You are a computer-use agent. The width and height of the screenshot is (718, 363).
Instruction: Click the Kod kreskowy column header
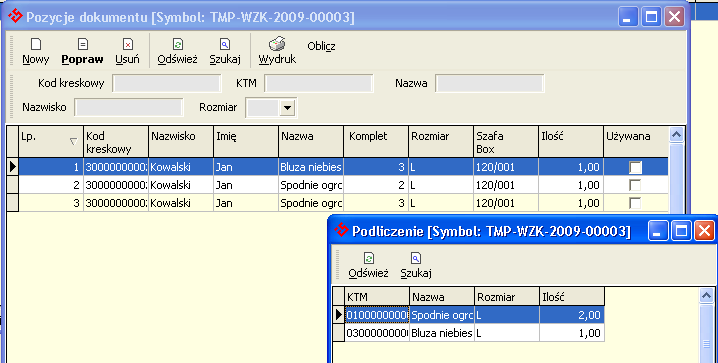pos(116,142)
